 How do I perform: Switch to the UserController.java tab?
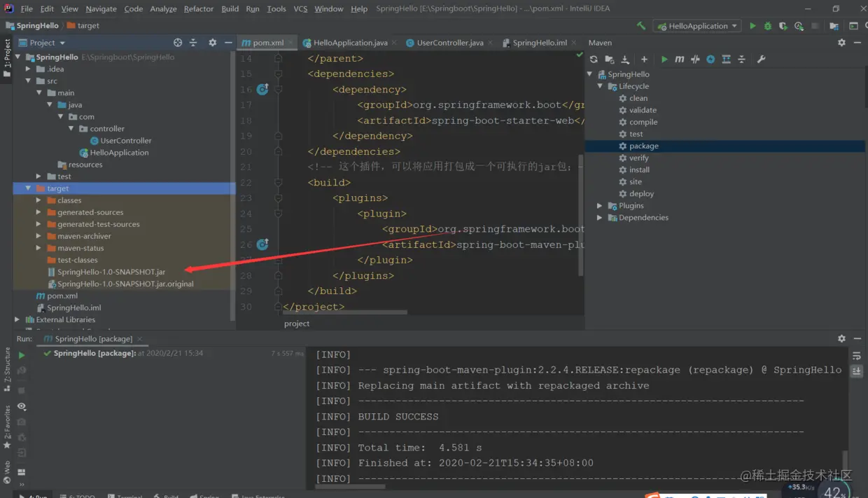point(449,42)
